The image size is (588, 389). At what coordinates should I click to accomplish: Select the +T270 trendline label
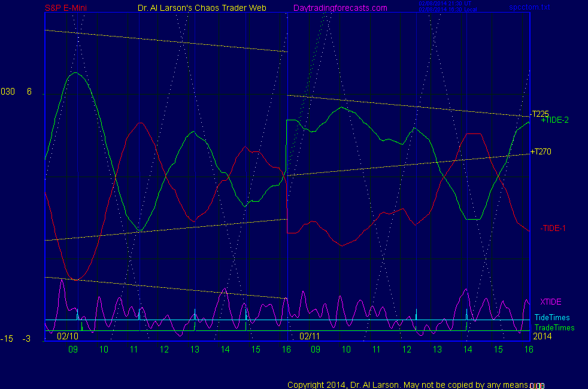[540, 152]
